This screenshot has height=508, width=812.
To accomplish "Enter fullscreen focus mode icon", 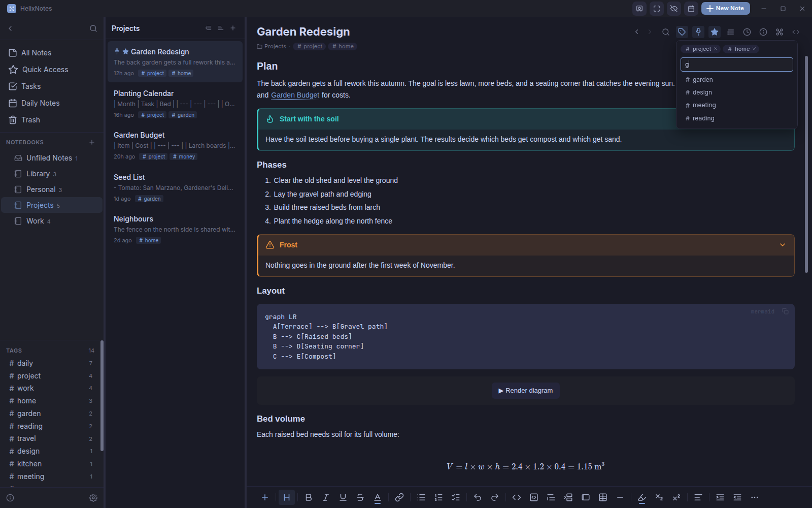I will point(657,9).
